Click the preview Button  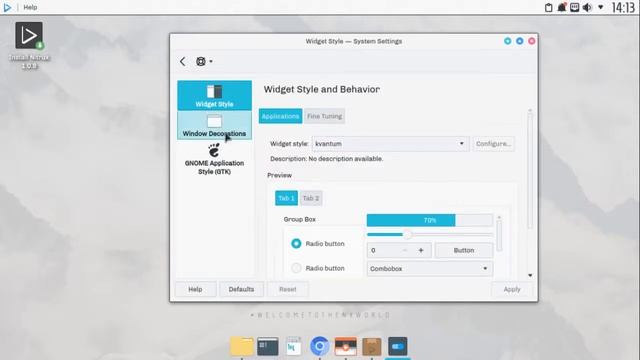coord(464,250)
